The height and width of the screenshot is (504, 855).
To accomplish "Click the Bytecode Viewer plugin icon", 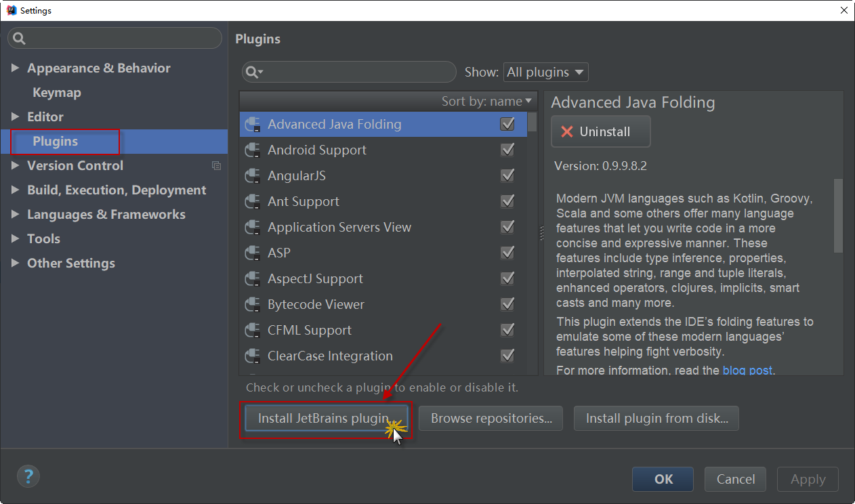I will tap(253, 305).
